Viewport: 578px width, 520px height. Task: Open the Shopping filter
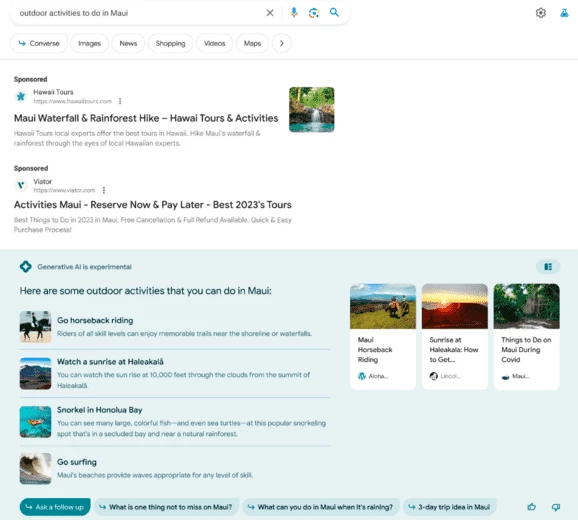170,43
